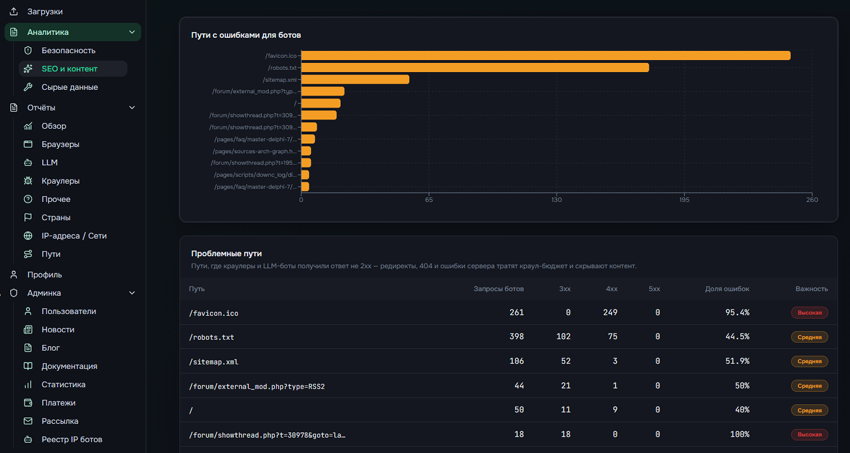
Task: Click the Аналитика document icon
Action: (14, 32)
